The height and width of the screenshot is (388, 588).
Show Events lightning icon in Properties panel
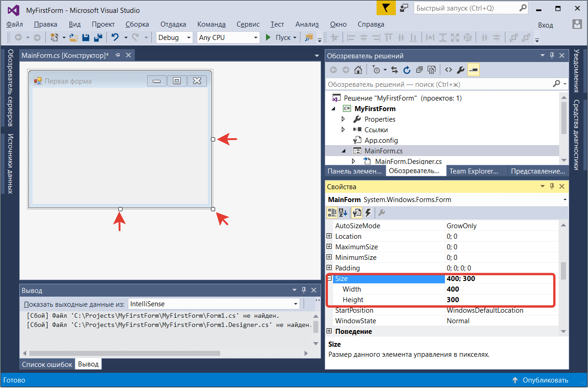click(367, 212)
